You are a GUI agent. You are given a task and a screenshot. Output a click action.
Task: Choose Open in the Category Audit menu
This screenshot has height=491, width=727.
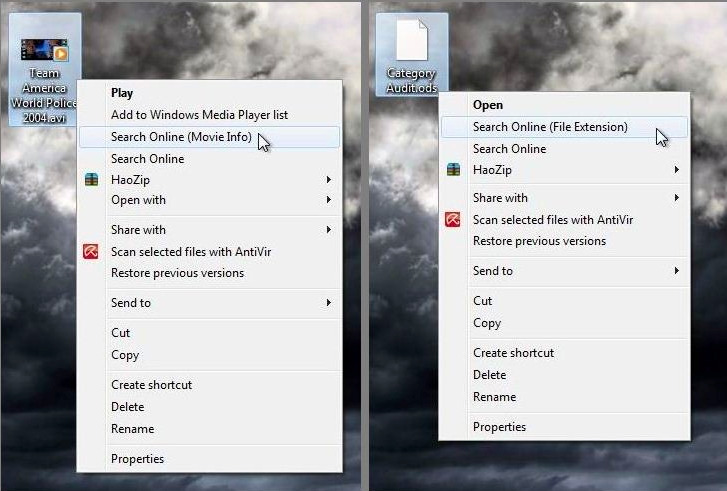click(488, 105)
